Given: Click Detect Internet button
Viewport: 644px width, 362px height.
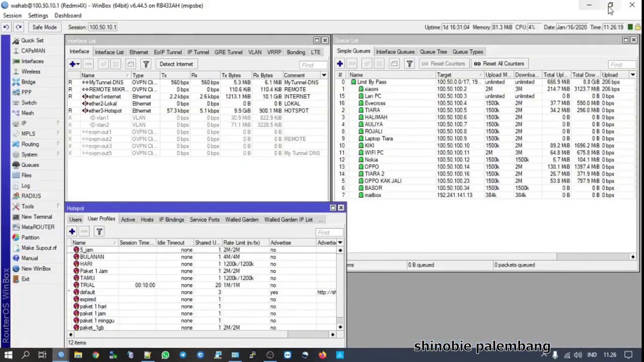Looking at the screenshot, I should pos(176,64).
